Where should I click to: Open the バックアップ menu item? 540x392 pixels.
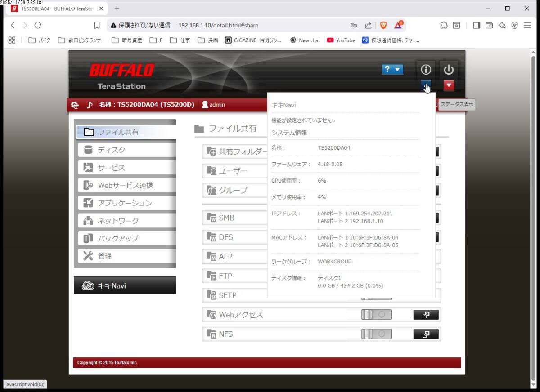tap(127, 238)
